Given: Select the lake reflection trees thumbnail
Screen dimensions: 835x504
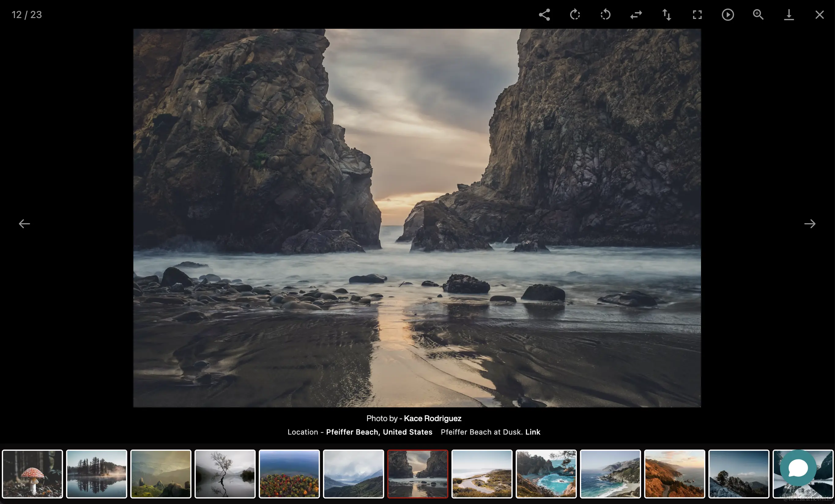Looking at the screenshot, I should 97,474.
